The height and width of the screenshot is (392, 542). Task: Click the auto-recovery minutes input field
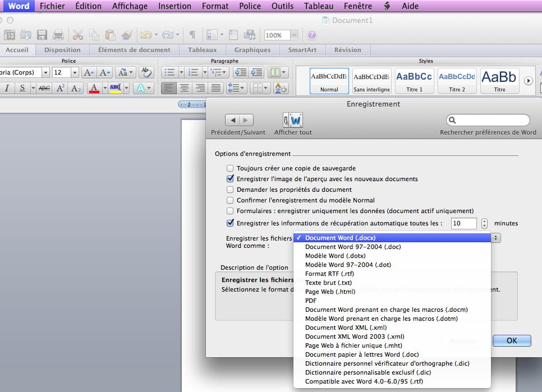pos(463,223)
